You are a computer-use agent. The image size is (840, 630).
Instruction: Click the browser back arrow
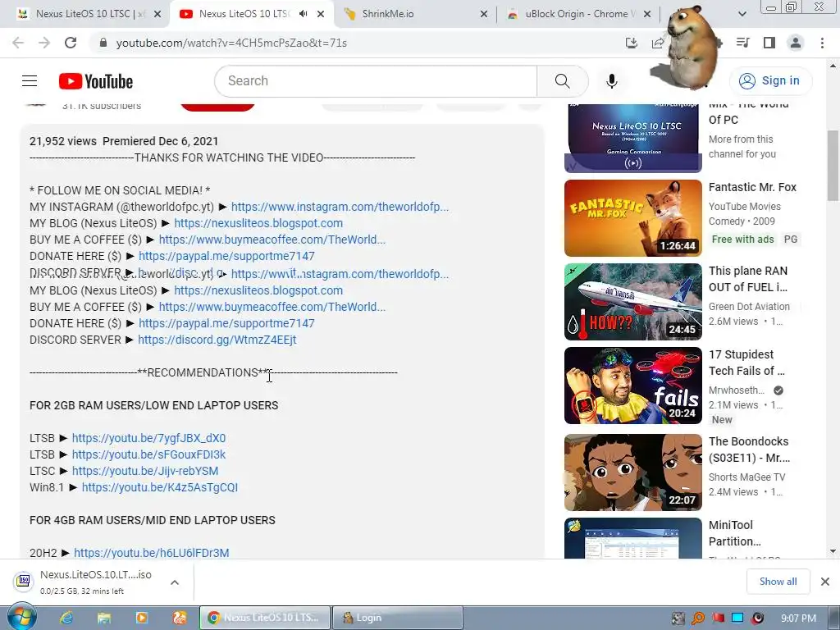pyautogui.click(x=18, y=43)
